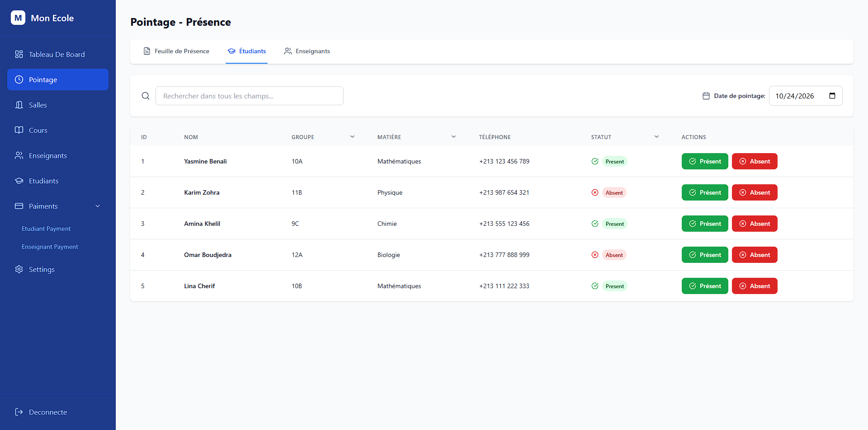Mark Karim Zohra as Absent

pyautogui.click(x=755, y=192)
